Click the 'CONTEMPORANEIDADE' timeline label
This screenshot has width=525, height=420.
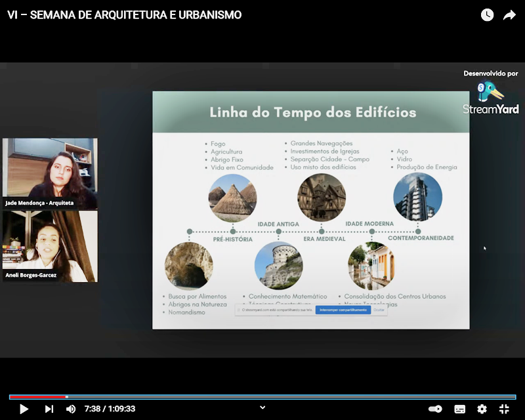click(421, 238)
